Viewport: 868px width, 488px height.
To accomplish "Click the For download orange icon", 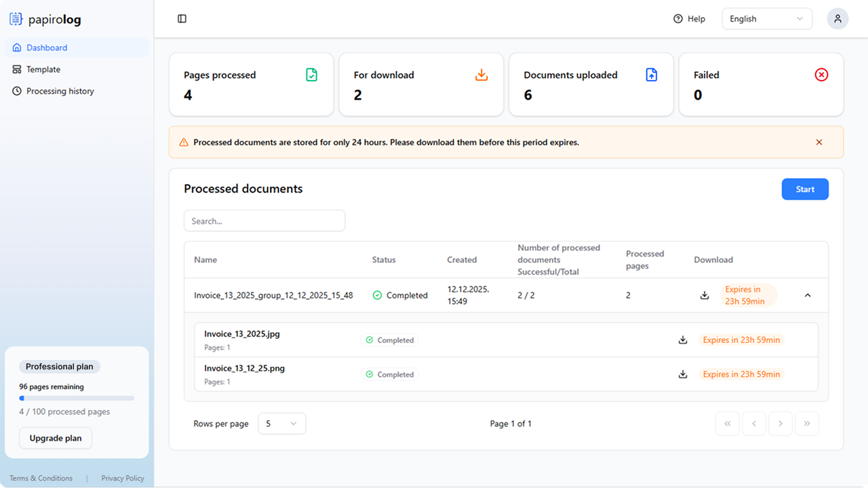I will coord(481,75).
